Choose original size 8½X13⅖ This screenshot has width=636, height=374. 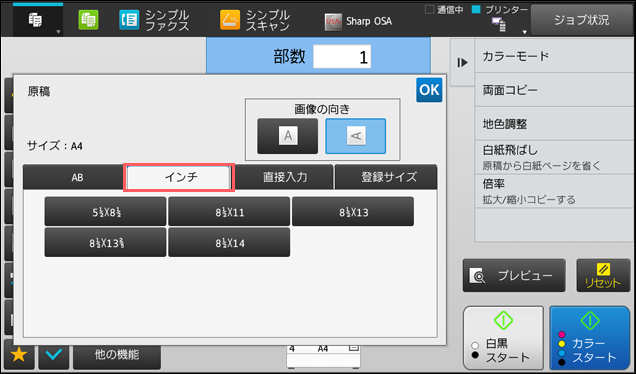(x=105, y=242)
